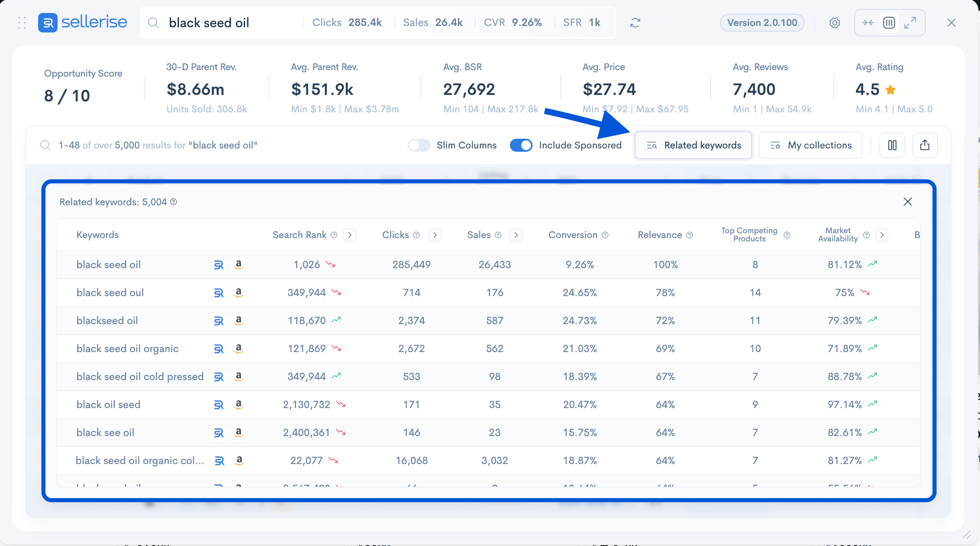The width and height of the screenshot is (980, 546).
Task: Enable the Slim Columns toggle
Action: (x=419, y=145)
